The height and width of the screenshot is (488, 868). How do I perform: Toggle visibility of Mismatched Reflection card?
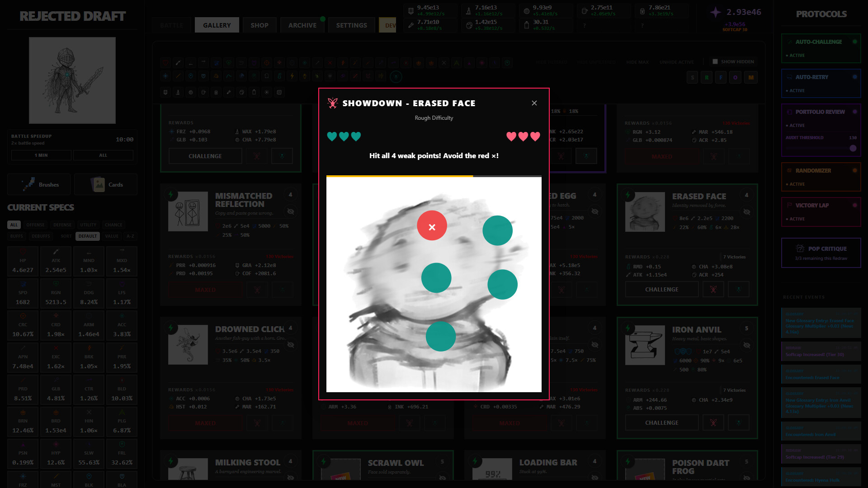tap(291, 211)
